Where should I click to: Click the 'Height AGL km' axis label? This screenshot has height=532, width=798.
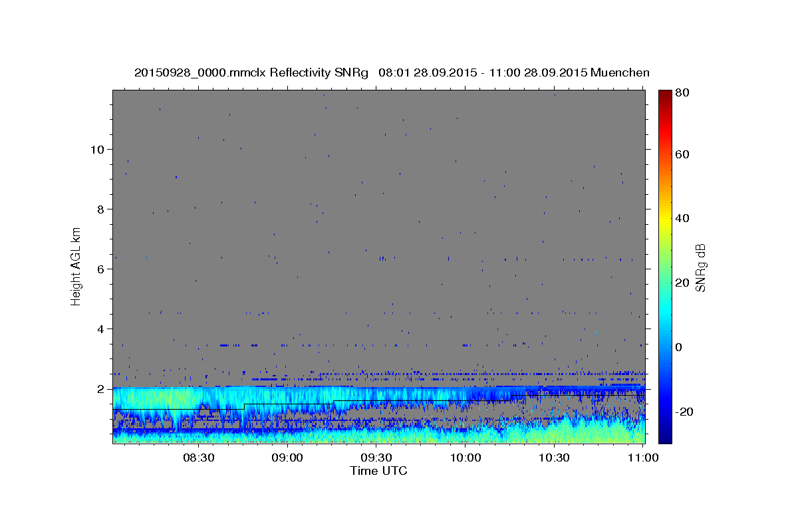click(x=76, y=267)
